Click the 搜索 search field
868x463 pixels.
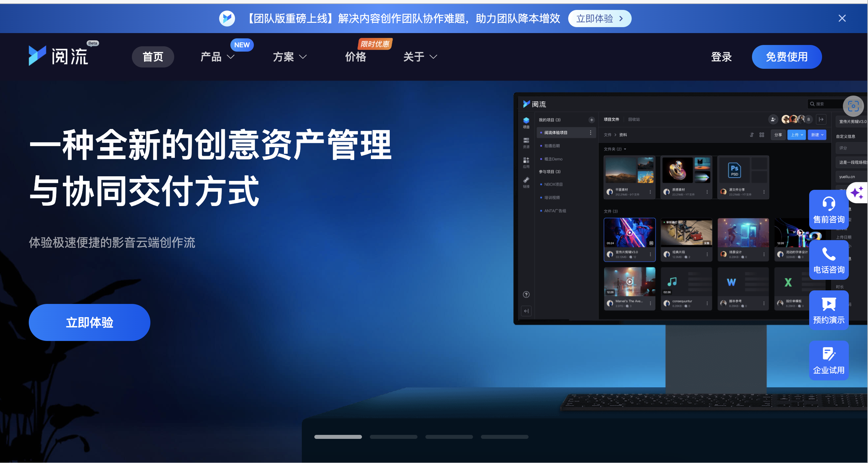(x=825, y=104)
